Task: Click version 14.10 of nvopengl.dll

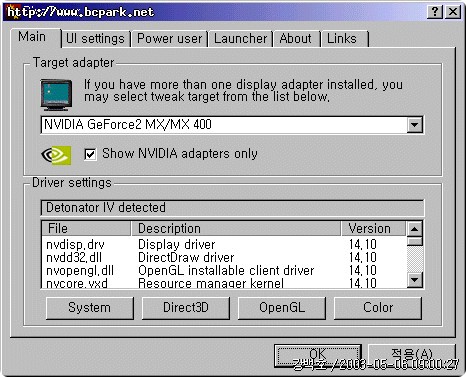Action: tap(363, 271)
